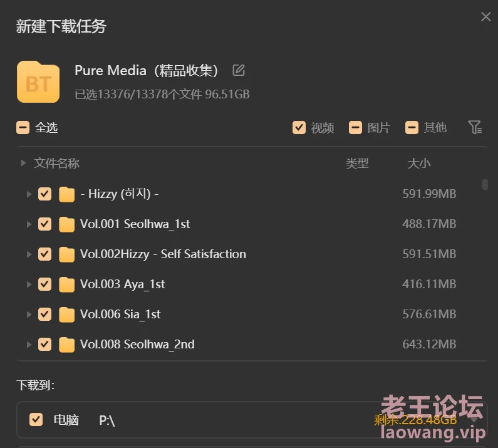Select the '- Hizzy (히지) -' folder name
This screenshot has height=448, width=498.
pos(120,194)
